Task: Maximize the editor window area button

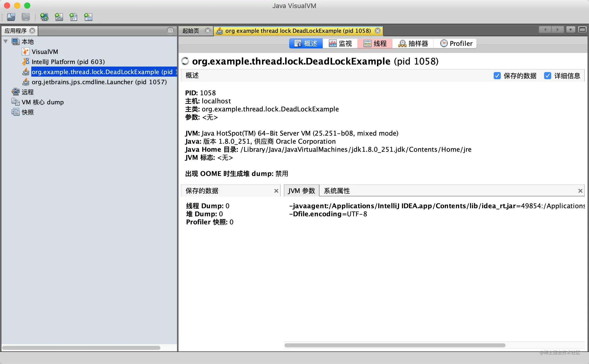Action: coord(582,30)
